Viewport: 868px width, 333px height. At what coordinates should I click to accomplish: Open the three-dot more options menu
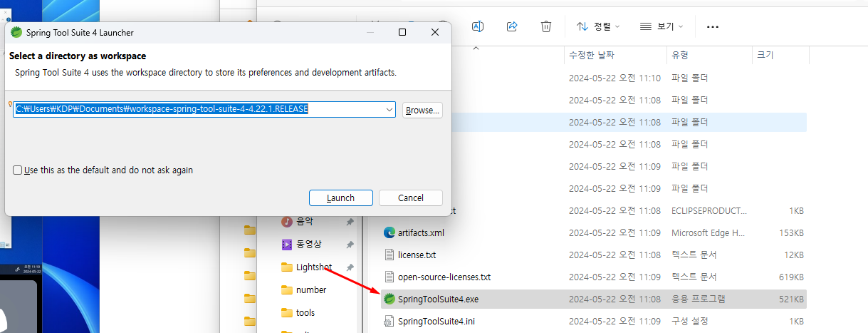coord(712,26)
